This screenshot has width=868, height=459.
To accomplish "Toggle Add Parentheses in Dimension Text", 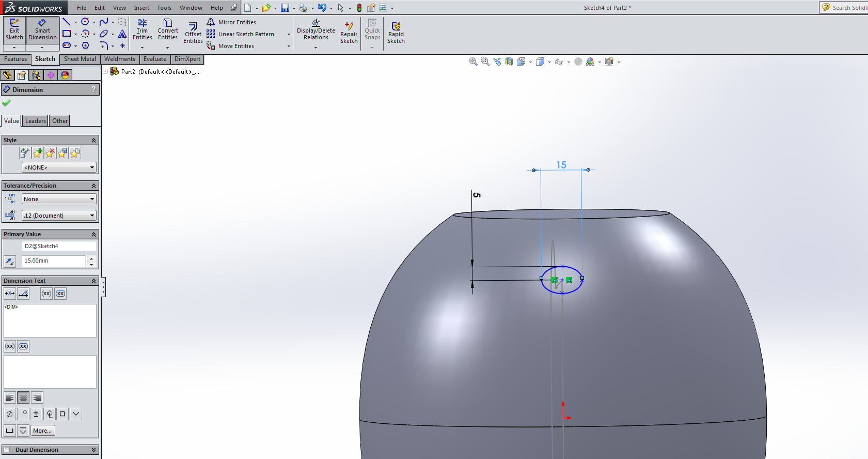I will point(46,294).
